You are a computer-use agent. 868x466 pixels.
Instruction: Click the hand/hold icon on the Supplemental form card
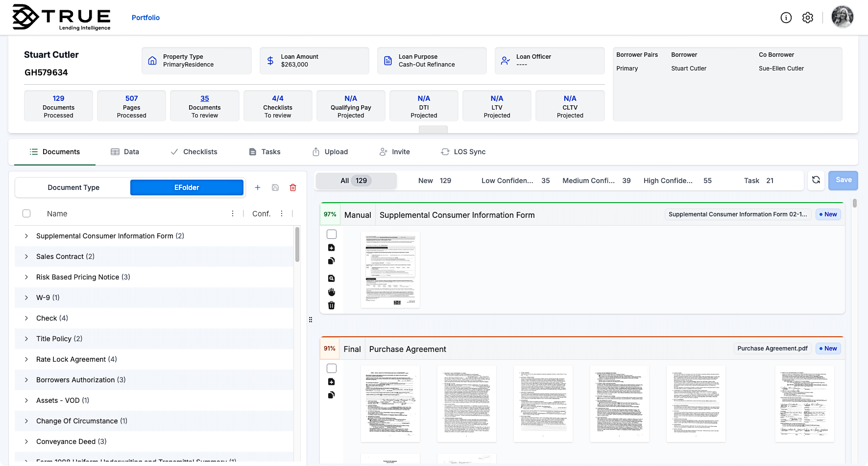(332, 292)
